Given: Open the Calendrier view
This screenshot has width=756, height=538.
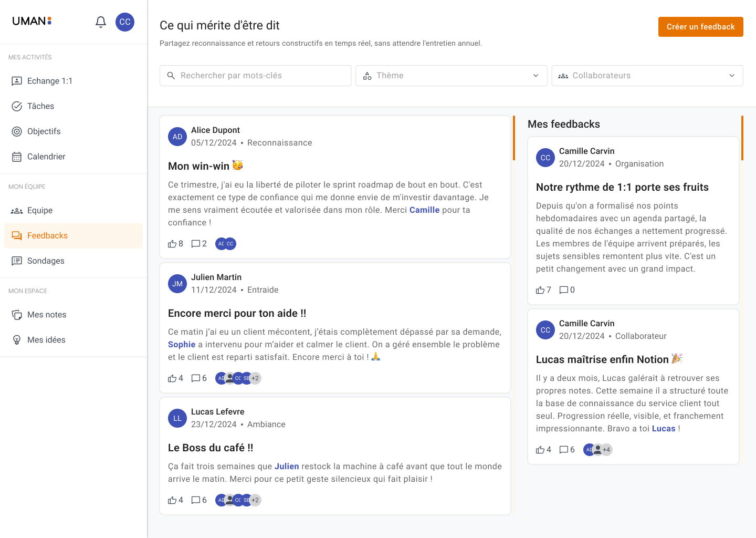Looking at the screenshot, I should [x=46, y=157].
